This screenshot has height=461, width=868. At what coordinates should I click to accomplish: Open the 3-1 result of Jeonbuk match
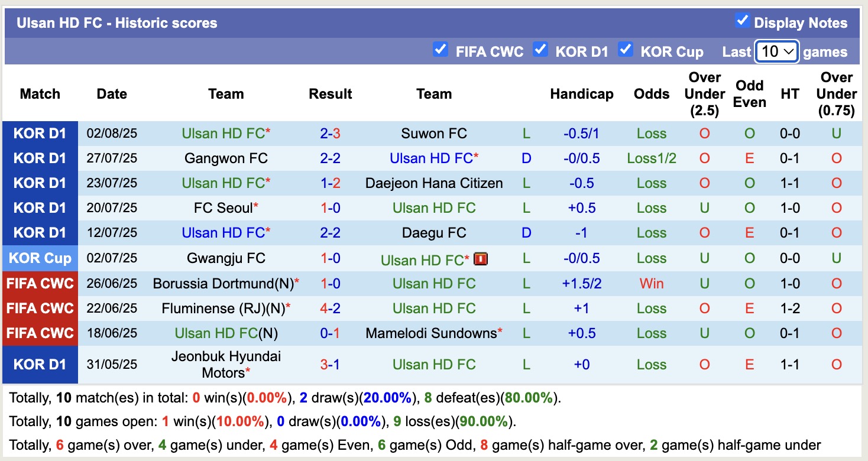[x=330, y=365]
